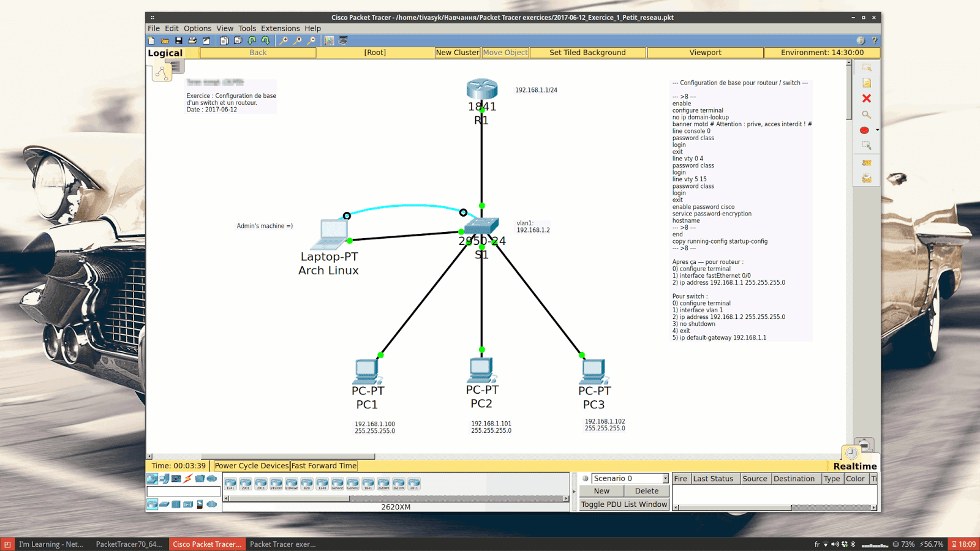Click the Viewport button
The image size is (980, 551).
click(x=705, y=53)
